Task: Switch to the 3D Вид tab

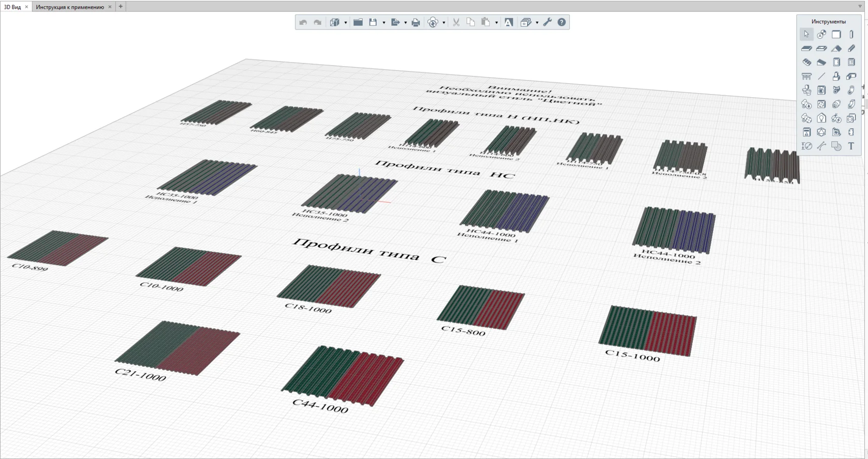Action: [x=12, y=7]
